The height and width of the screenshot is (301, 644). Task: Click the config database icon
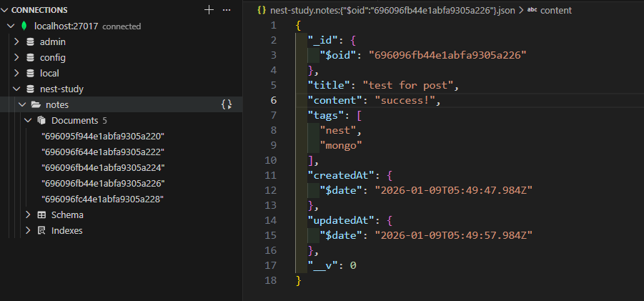coord(30,58)
